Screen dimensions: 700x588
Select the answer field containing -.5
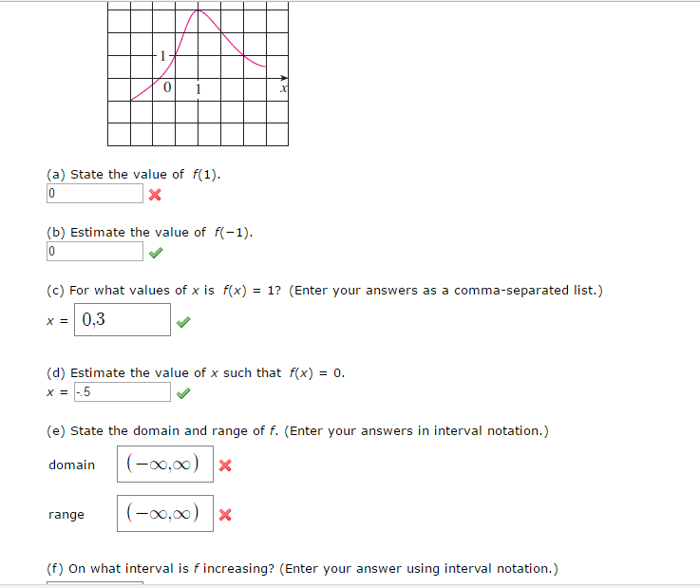(x=122, y=392)
